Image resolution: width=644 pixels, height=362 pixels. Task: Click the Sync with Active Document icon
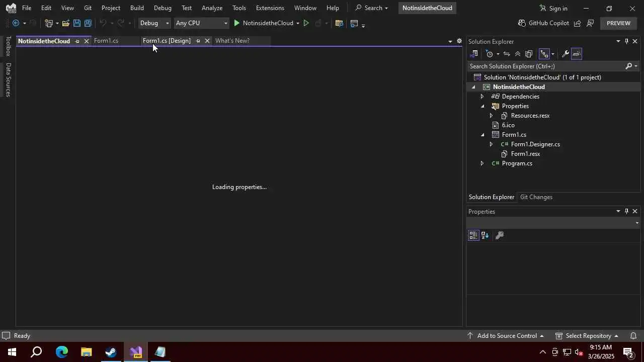coord(507,54)
